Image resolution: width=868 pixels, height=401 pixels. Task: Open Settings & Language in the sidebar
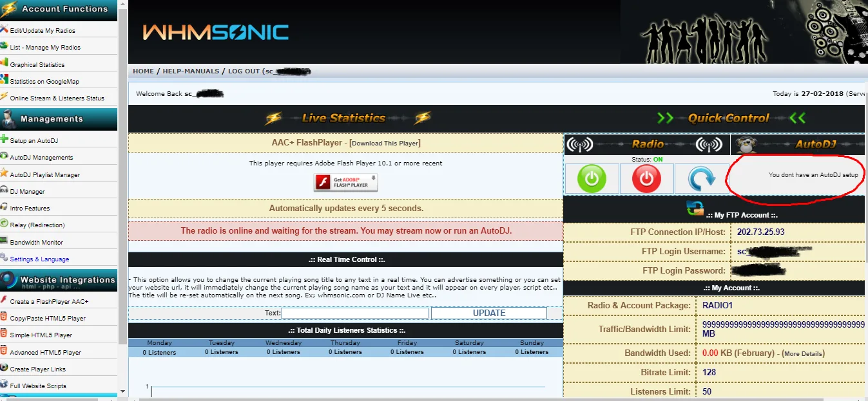click(39, 259)
